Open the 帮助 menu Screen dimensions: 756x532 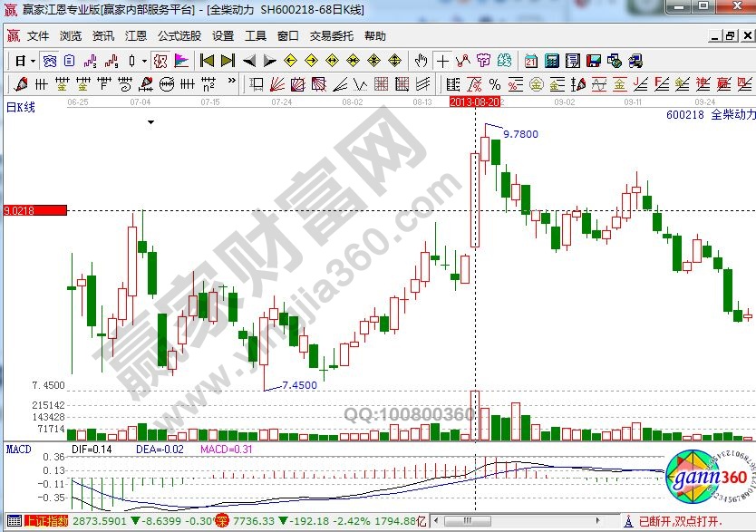point(375,35)
